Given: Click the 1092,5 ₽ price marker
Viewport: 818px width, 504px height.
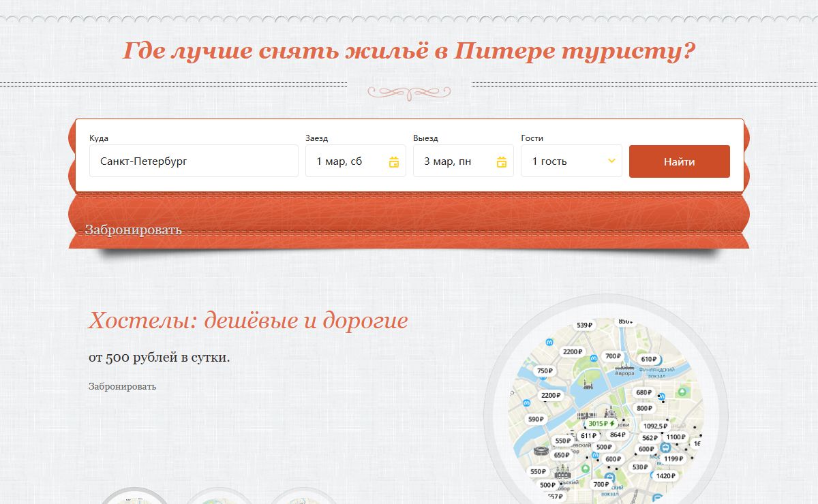Looking at the screenshot, I should coord(655,426).
